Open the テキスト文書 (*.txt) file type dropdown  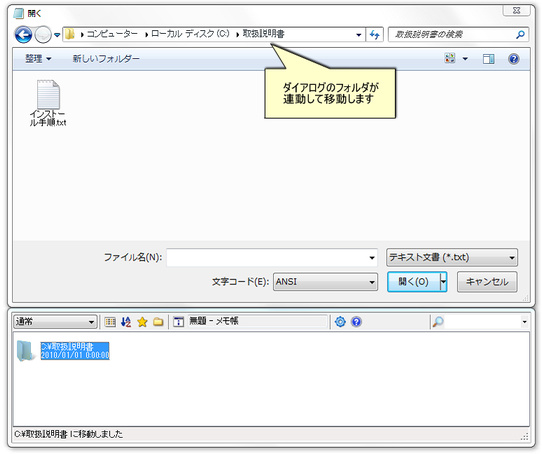click(452, 258)
